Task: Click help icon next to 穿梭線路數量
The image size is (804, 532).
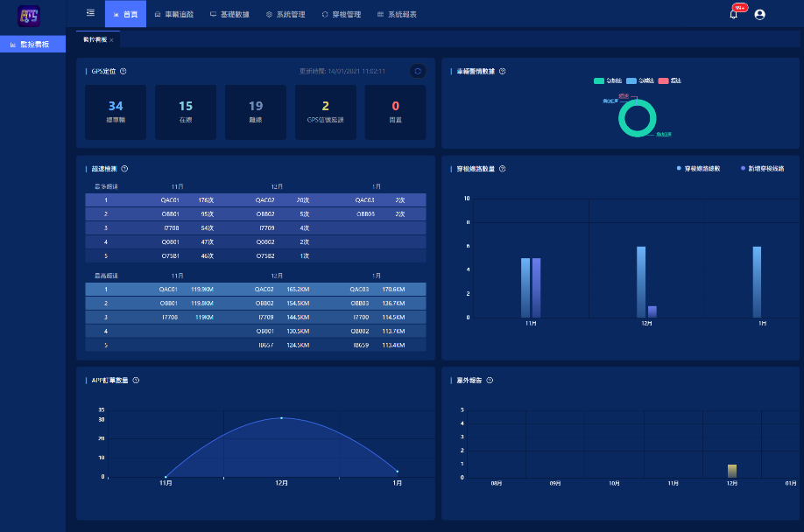Action: [502, 169]
